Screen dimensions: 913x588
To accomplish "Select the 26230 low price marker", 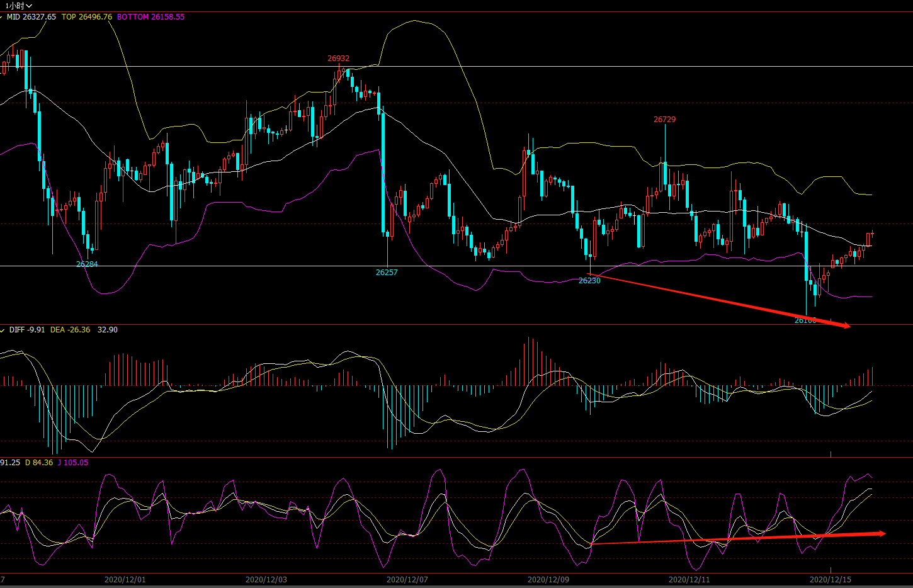I will [589, 281].
